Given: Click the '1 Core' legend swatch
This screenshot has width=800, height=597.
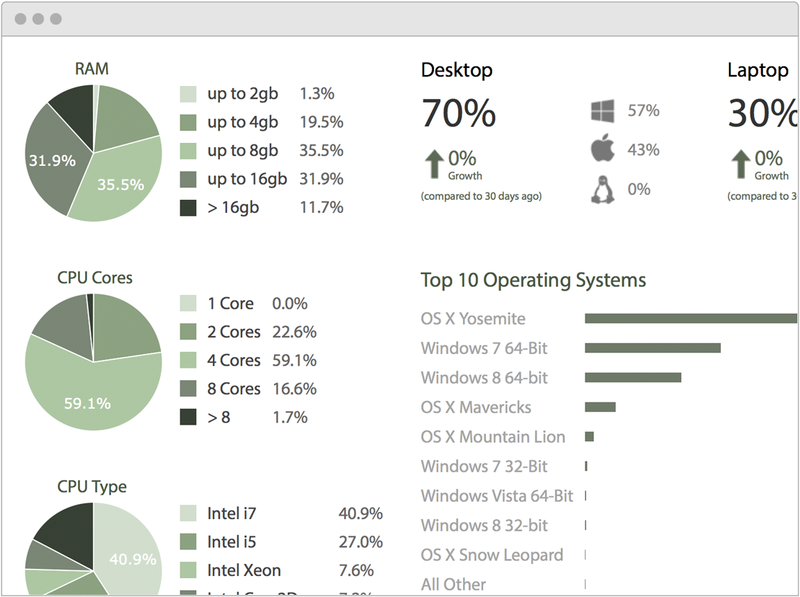Looking at the screenshot, I should click(188, 303).
